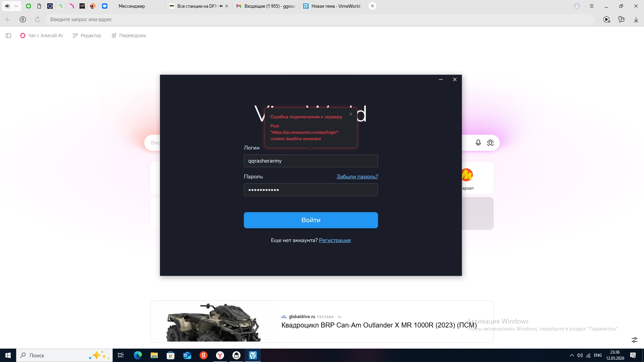The height and width of the screenshot is (362, 644).
Task: Switch to the VimeWorld launcher taskbar icon
Action: [x=253, y=355]
